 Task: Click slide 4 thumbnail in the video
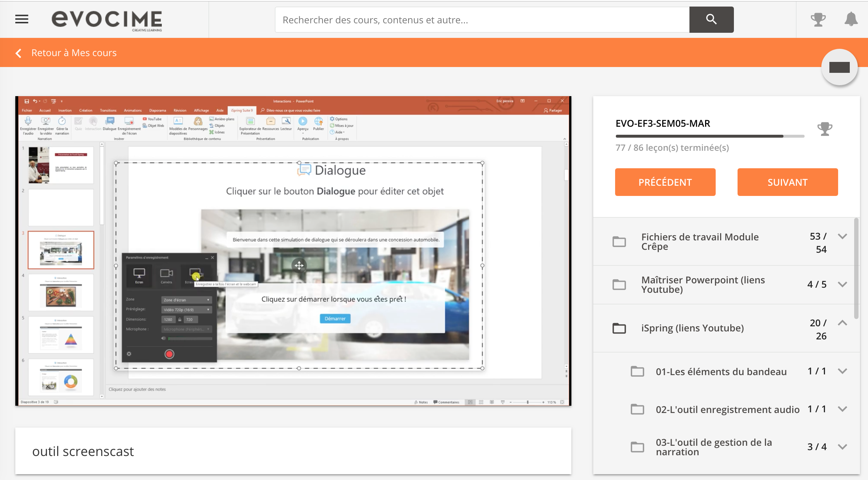[x=61, y=292]
